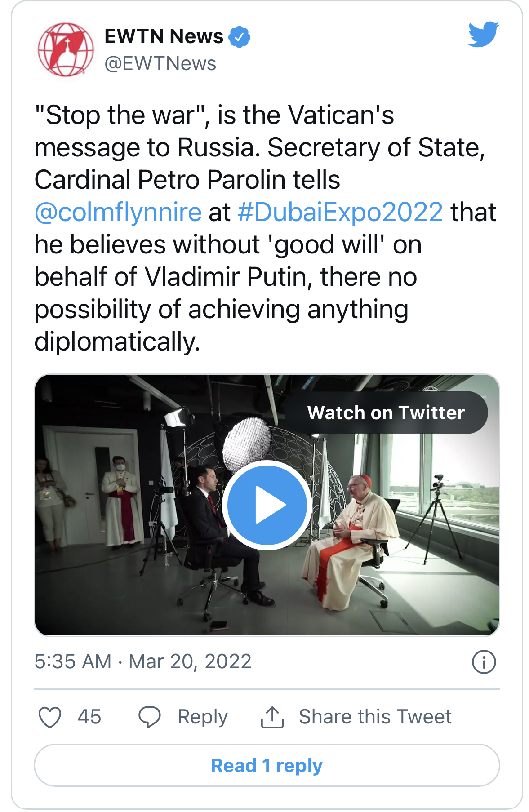Open the tweet info circle icon
This screenshot has width=529, height=812.
[484, 662]
